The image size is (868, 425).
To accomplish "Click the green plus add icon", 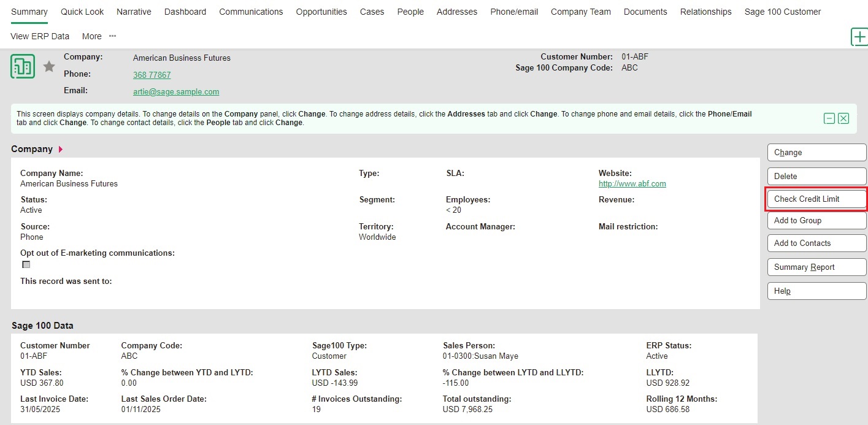I will click(x=859, y=37).
